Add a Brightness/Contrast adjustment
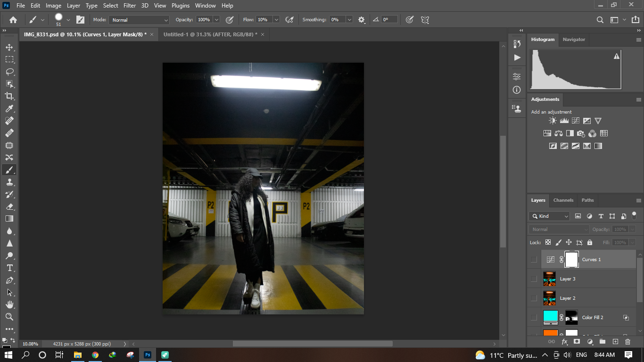The height and width of the screenshot is (362, 644). point(553,121)
